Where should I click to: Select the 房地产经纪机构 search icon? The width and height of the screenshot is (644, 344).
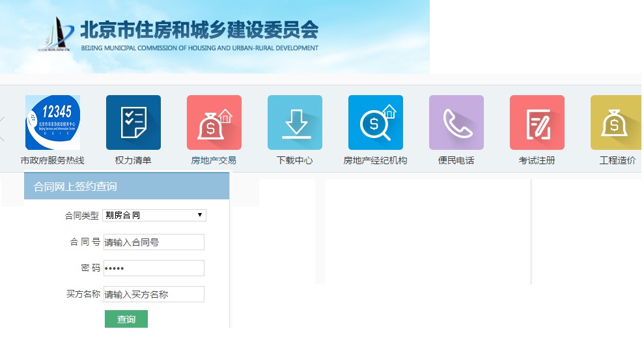click(376, 122)
